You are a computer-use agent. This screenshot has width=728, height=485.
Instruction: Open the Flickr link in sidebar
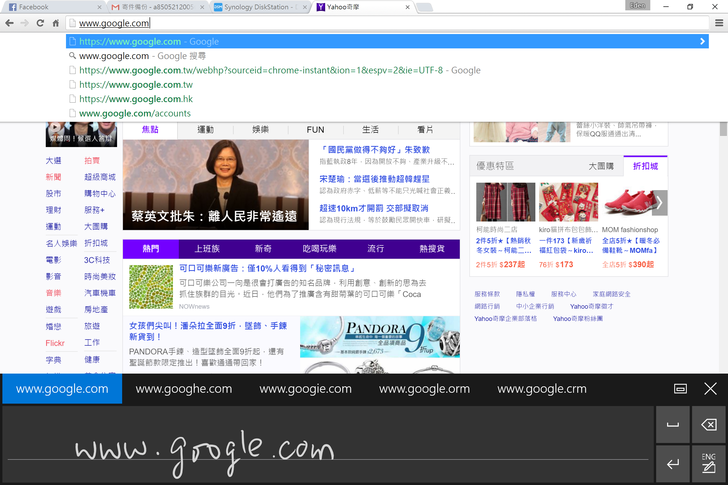[x=54, y=342]
